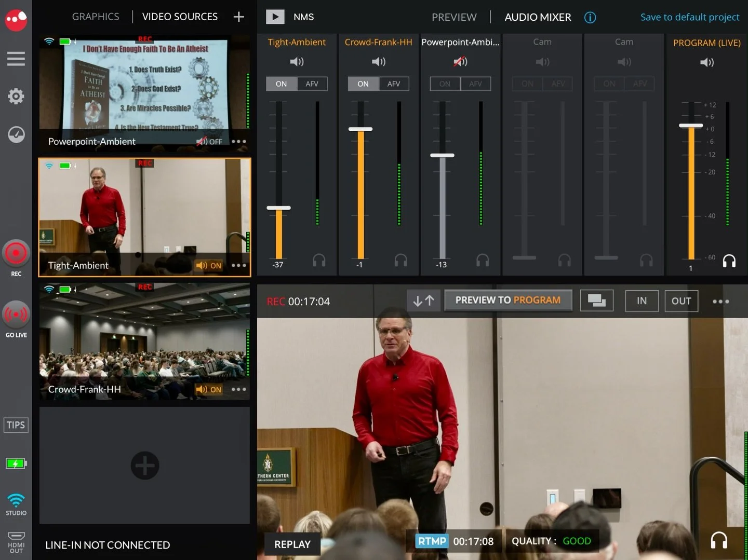Select the AUDIO MIXER tab
This screenshot has width=748, height=560.
click(x=538, y=17)
